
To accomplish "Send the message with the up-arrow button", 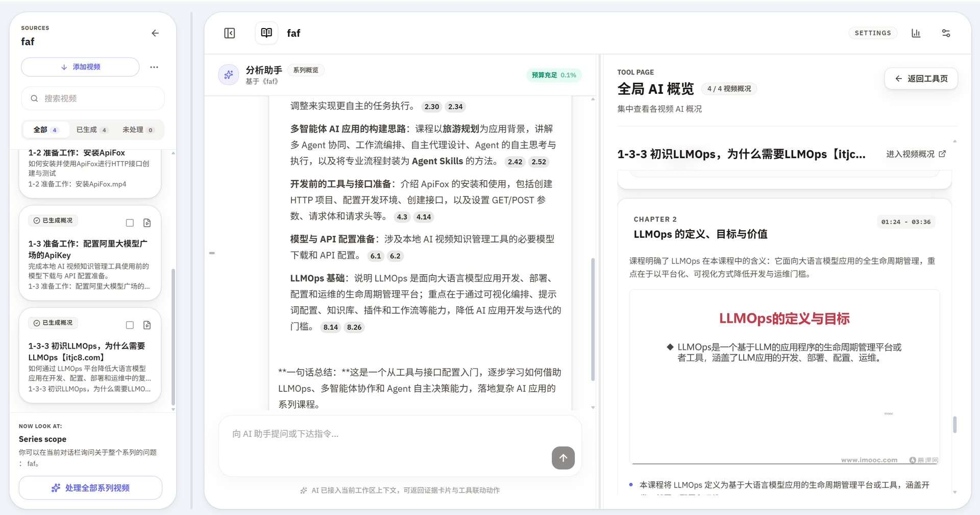I will click(563, 458).
